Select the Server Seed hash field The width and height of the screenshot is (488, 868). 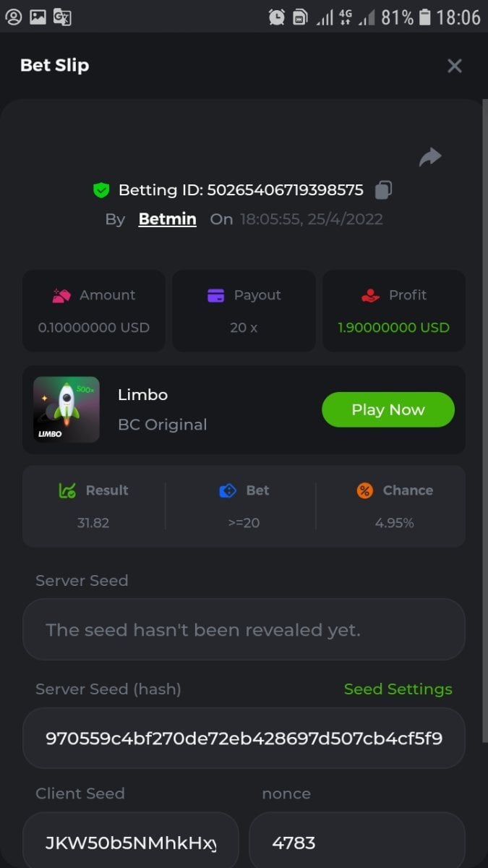coord(244,738)
